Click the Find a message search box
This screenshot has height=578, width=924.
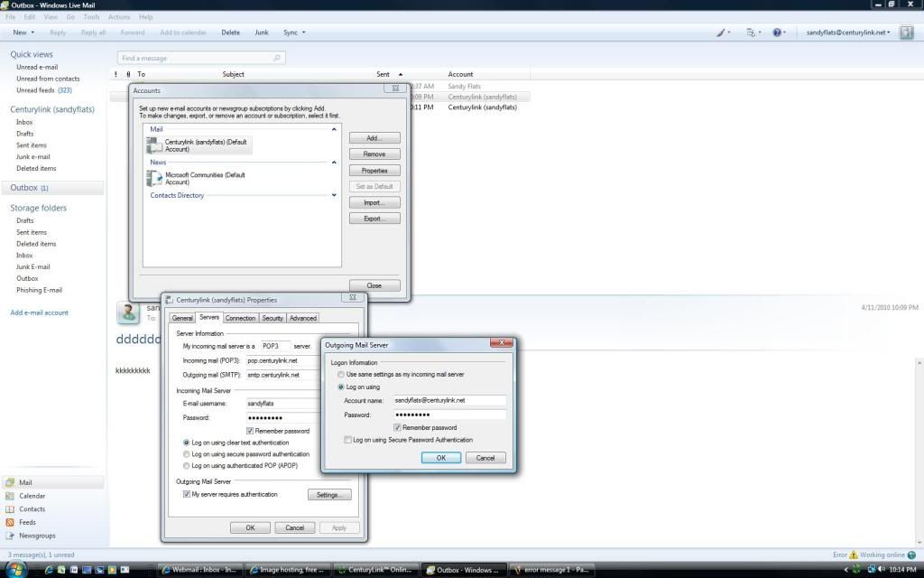coord(201,58)
